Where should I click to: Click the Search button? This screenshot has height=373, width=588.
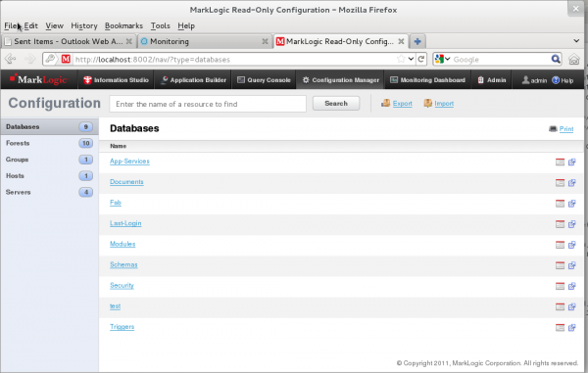pyautogui.click(x=336, y=104)
